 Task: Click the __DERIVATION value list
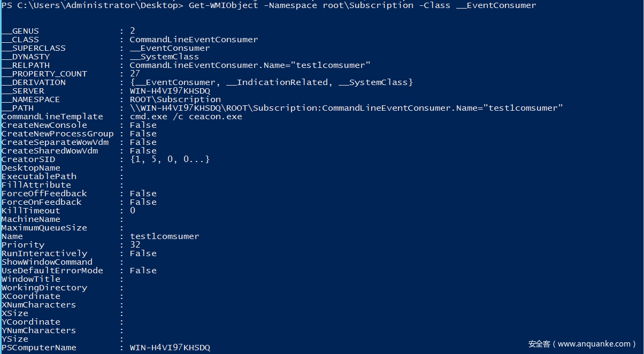click(x=271, y=82)
